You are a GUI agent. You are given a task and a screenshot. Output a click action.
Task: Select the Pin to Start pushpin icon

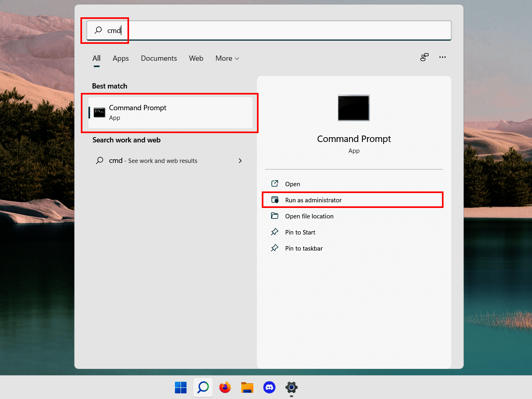click(275, 232)
